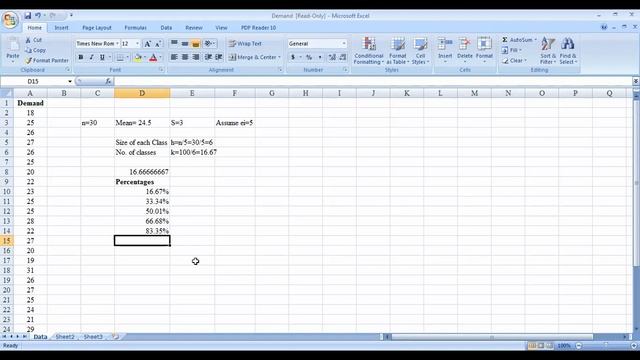Select cell containing 16.66666667

point(142,172)
